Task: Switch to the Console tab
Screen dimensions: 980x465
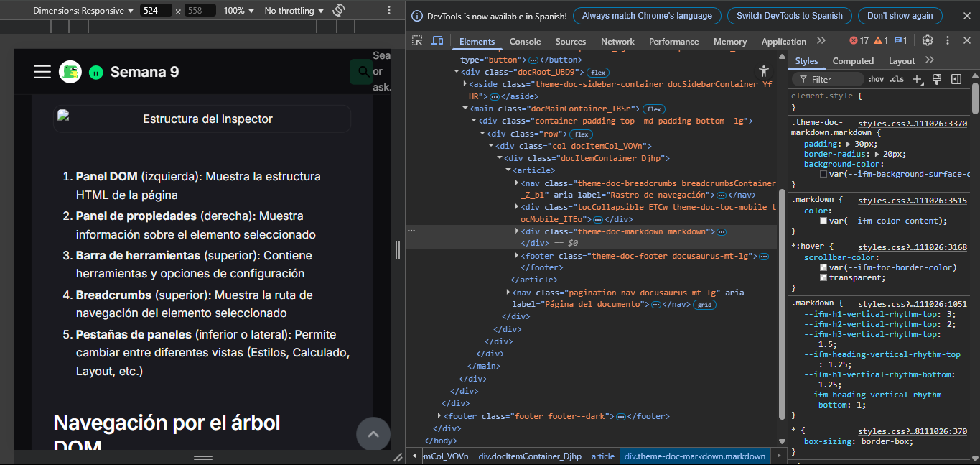Action: pyautogui.click(x=525, y=41)
